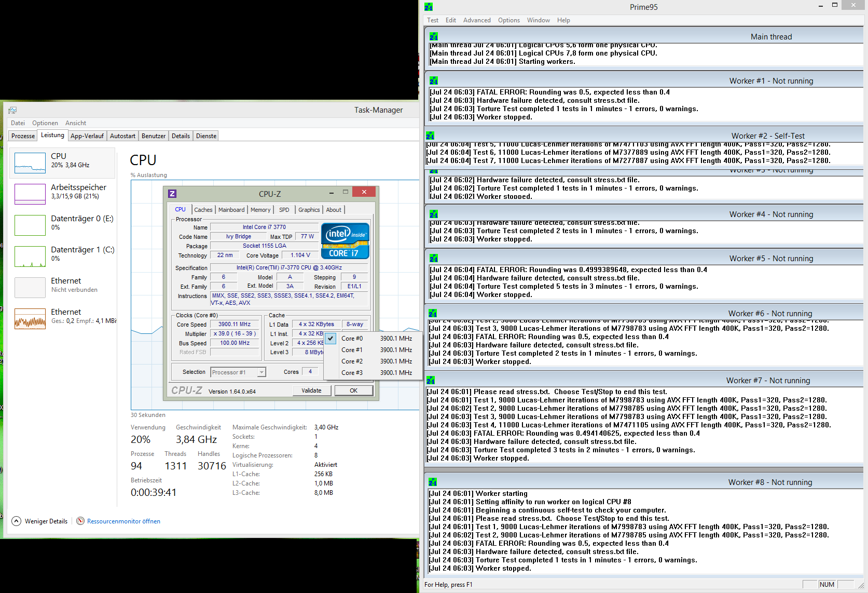Image resolution: width=868 pixels, height=593 pixels.
Task: Open the Window menu in Prime95
Action: pos(539,20)
